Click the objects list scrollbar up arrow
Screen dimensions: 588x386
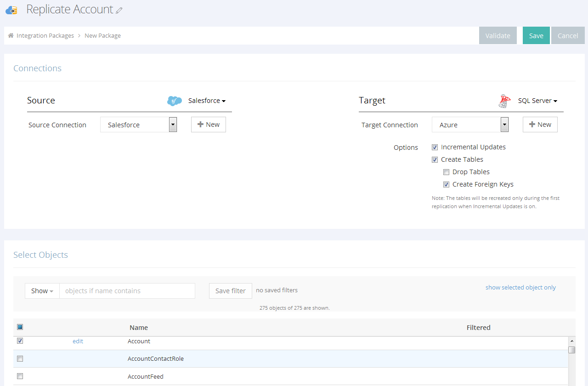[572, 341]
